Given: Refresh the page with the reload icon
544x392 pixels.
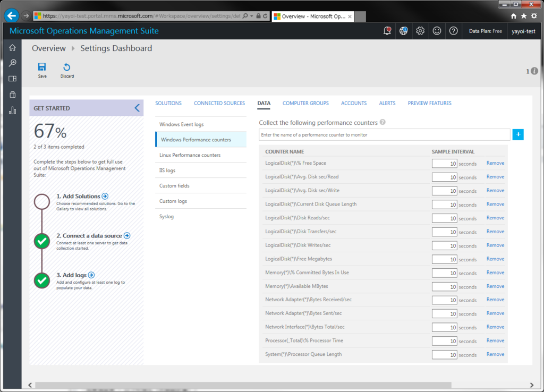Looking at the screenshot, I should (265, 16).
